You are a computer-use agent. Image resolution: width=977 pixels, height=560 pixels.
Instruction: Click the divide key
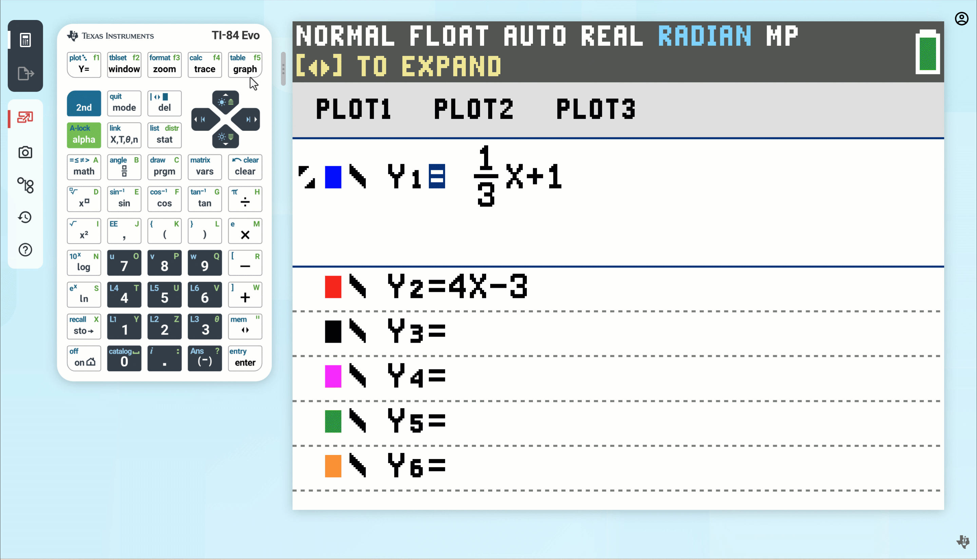pyautogui.click(x=245, y=199)
